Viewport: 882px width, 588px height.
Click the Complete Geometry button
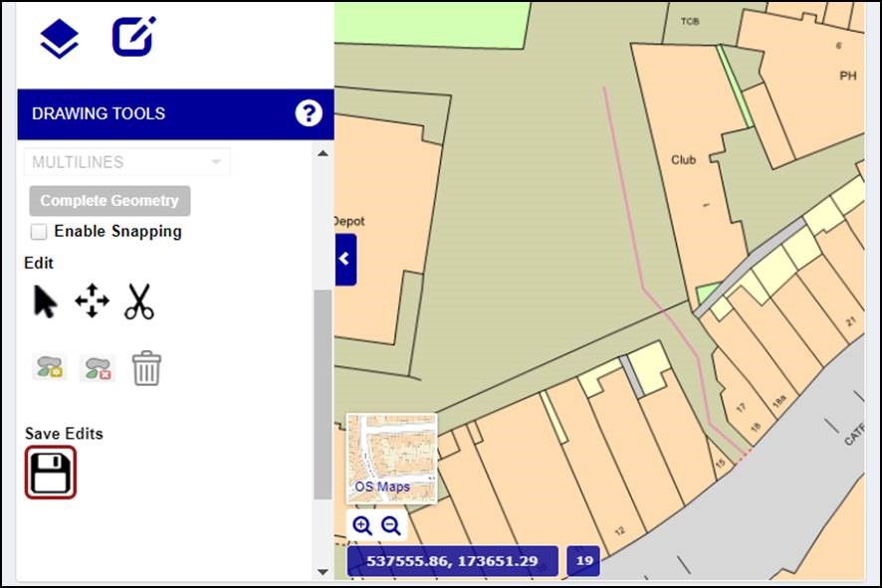tap(110, 201)
